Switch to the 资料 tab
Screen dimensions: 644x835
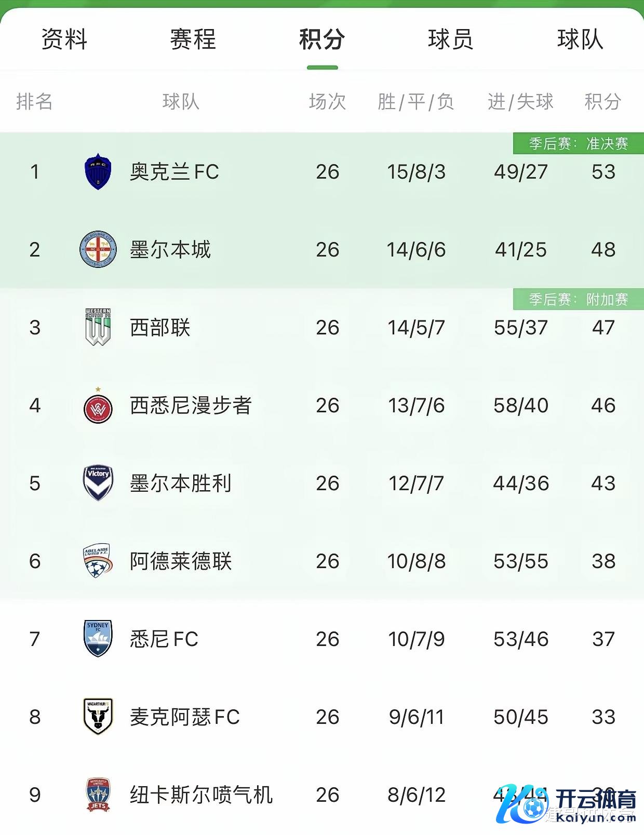click(64, 39)
